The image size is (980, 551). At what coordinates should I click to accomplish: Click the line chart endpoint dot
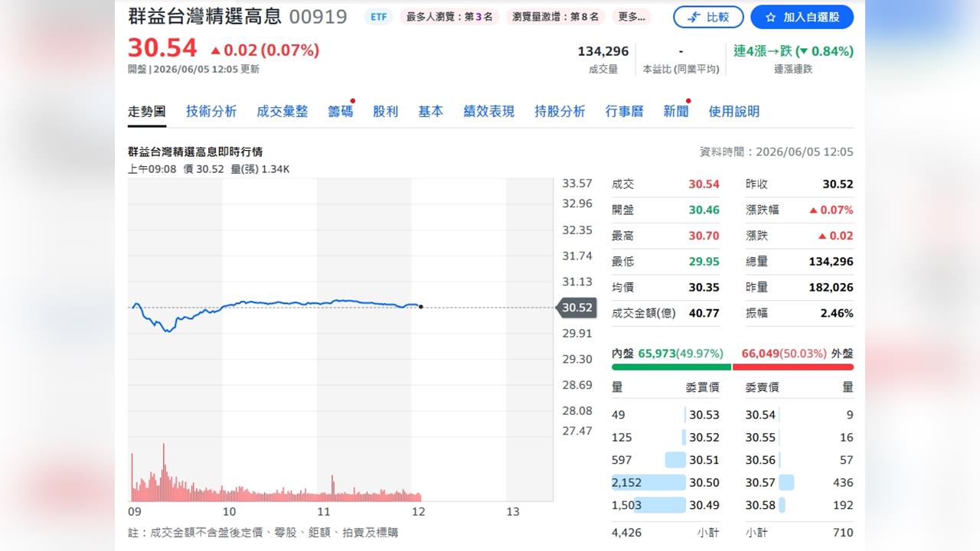[421, 307]
